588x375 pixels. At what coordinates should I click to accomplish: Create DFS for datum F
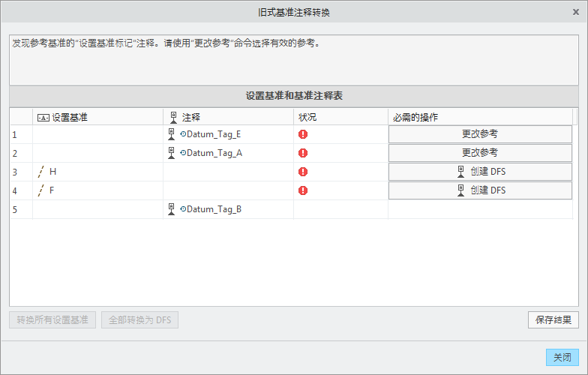point(480,190)
